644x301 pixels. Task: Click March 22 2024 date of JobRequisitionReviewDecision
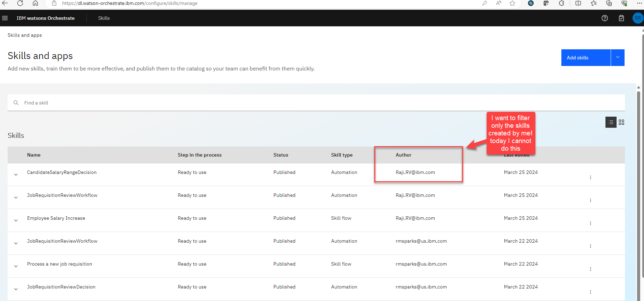click(521, 287)
